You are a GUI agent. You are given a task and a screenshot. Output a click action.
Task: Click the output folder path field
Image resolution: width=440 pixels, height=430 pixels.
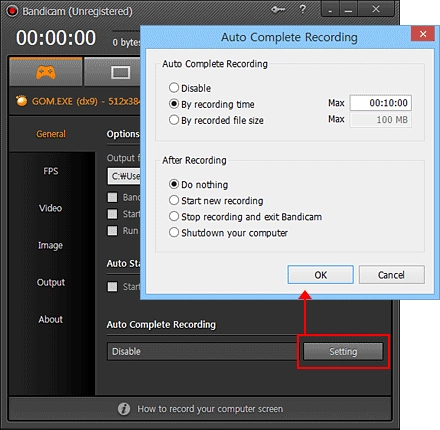tap(124, 176)
